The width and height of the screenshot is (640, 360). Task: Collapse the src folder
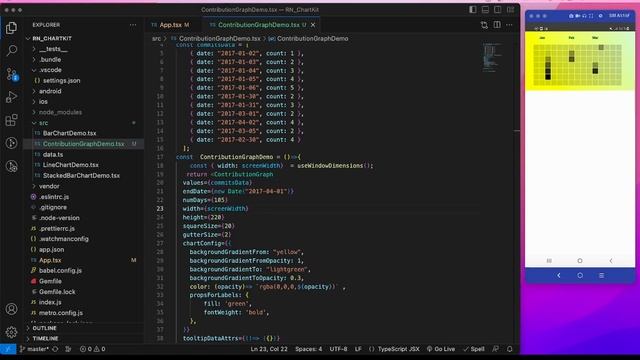[43, 123]
